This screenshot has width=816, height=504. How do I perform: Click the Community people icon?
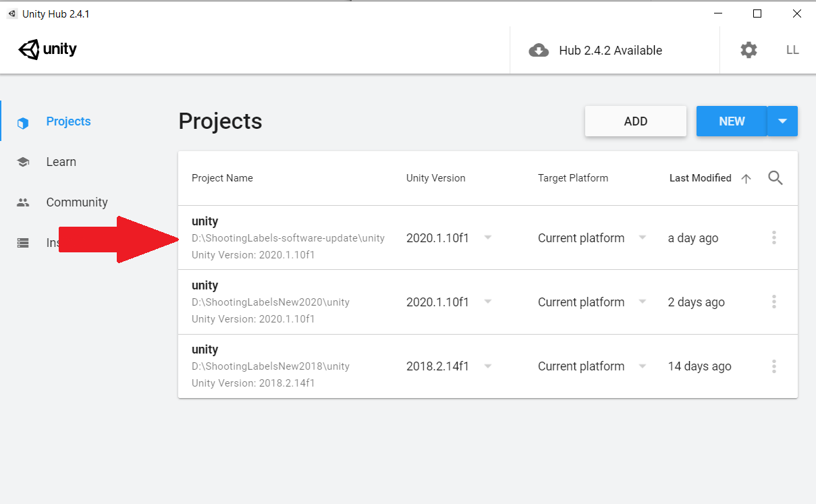click(23, 202)
